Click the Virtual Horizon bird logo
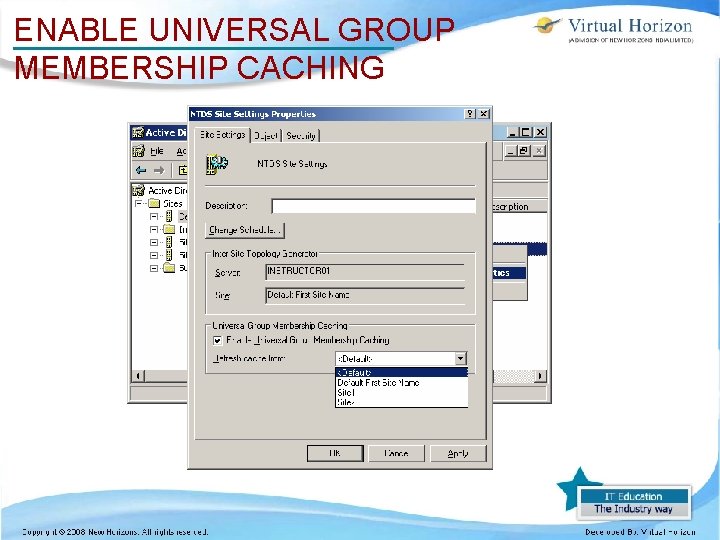This screenshot has width=720, height=540. click(547, 25)
